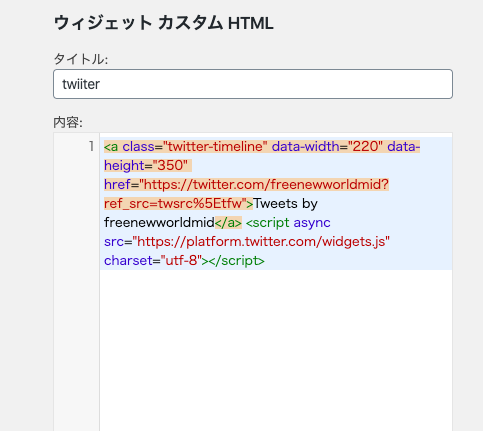Click the platform.twitter.com/widgets.js URL
Image resolution: width=483 pixels, height=431 pixels.
[261, 242]
